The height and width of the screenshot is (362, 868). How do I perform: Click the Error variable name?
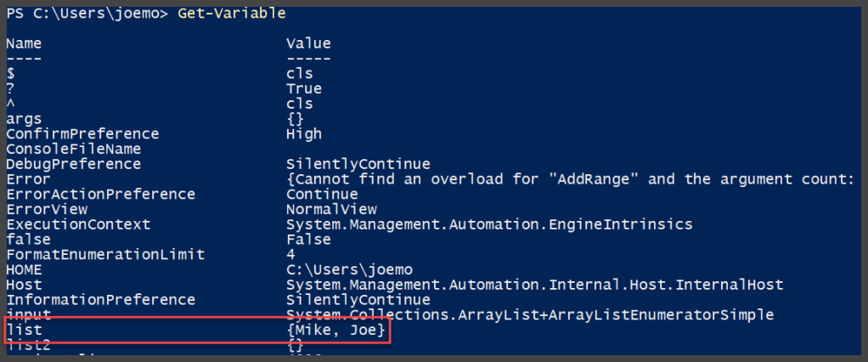(x=28, y=179)
